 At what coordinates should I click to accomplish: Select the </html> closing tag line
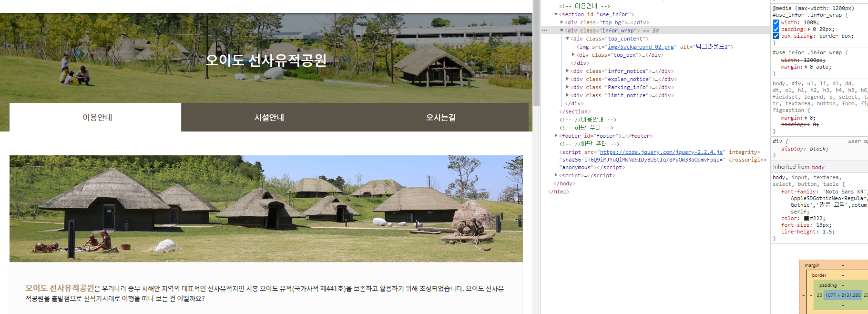[x=559, y=192]
